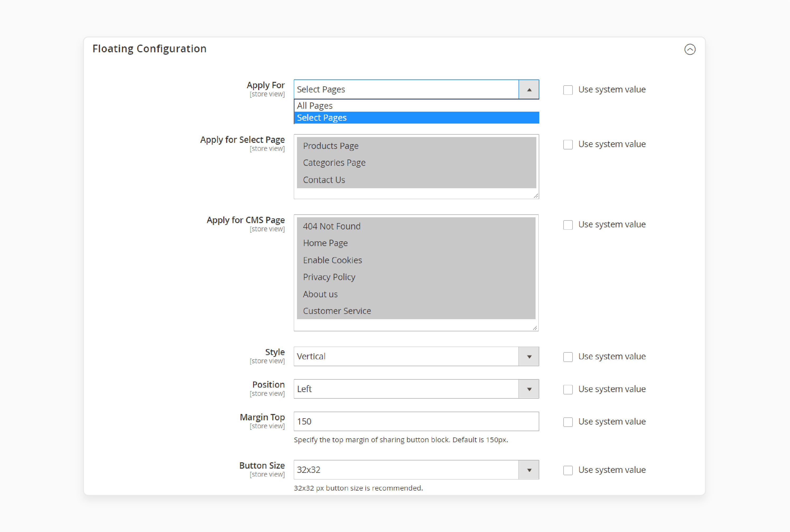The width and height of the screenshot is (790, 532).
Task: Select Enable Cookies CMS page
Action: point(416,260)
